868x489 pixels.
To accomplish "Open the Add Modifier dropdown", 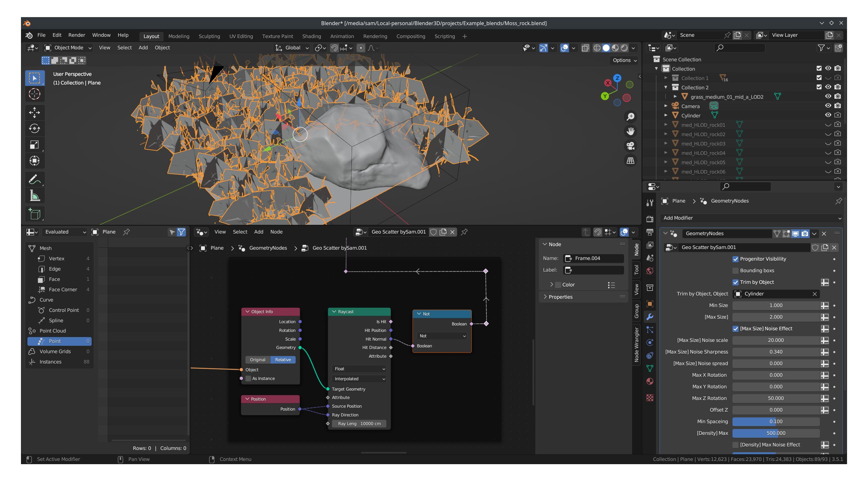I will point(751,218).
